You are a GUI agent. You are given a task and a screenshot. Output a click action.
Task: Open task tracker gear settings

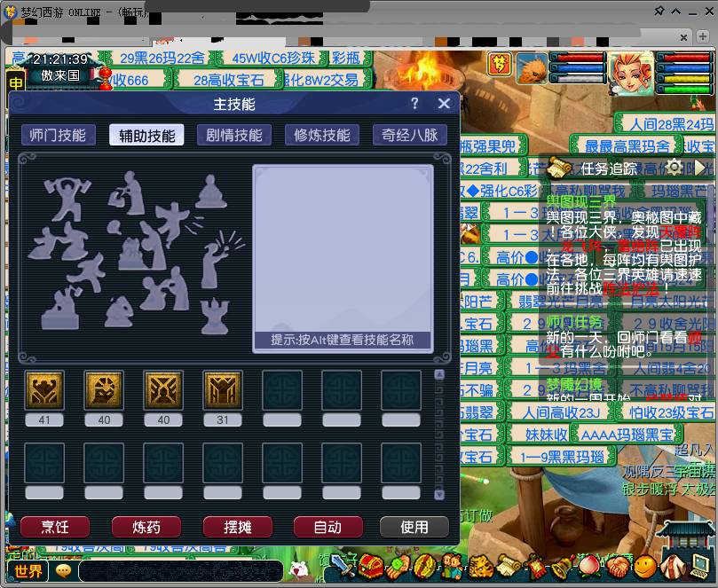click(x=674, y=167)
